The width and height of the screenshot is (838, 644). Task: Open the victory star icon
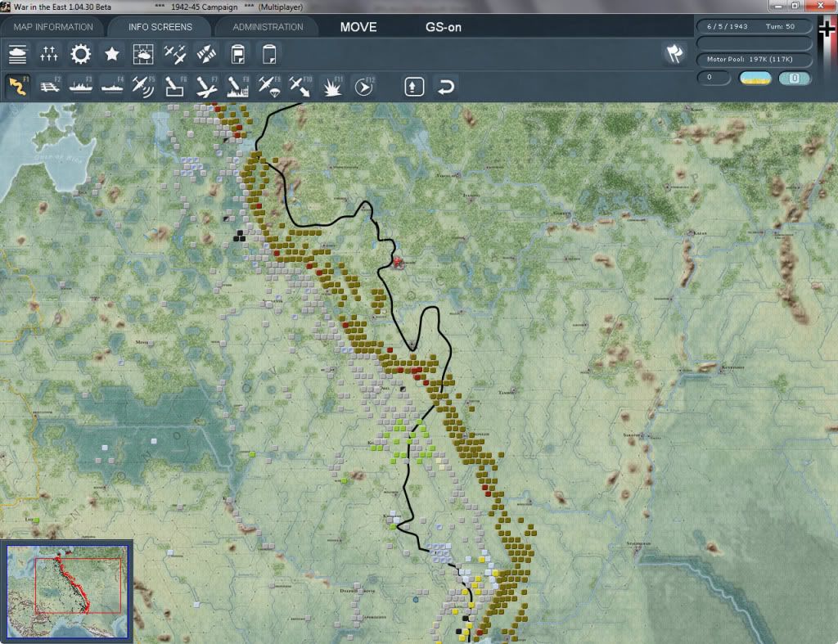[111, 54]
